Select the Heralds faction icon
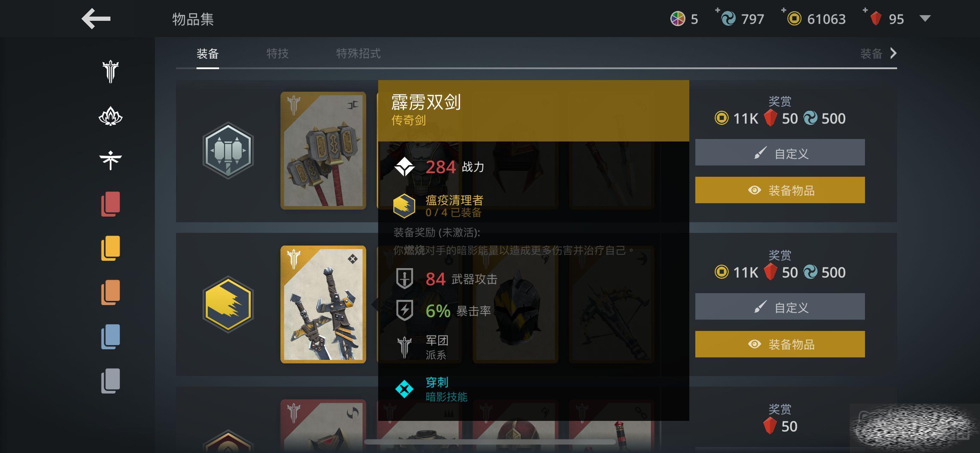 (x=110, y=160)
